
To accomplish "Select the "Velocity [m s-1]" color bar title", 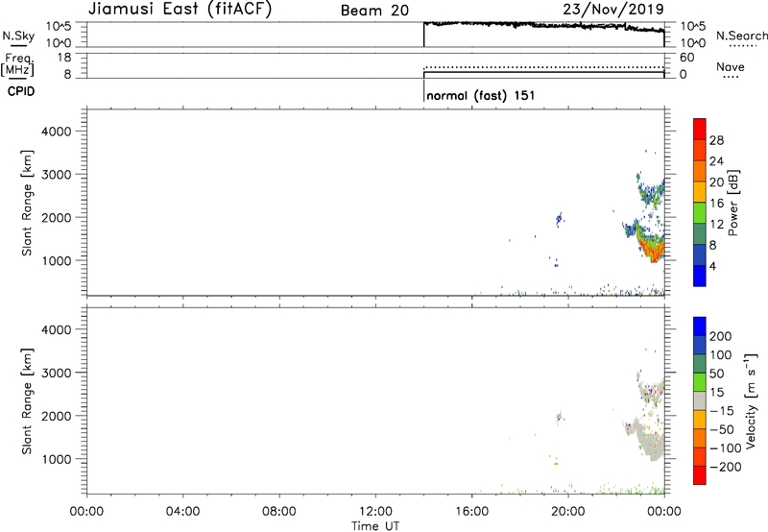I will tap(751, 400).
